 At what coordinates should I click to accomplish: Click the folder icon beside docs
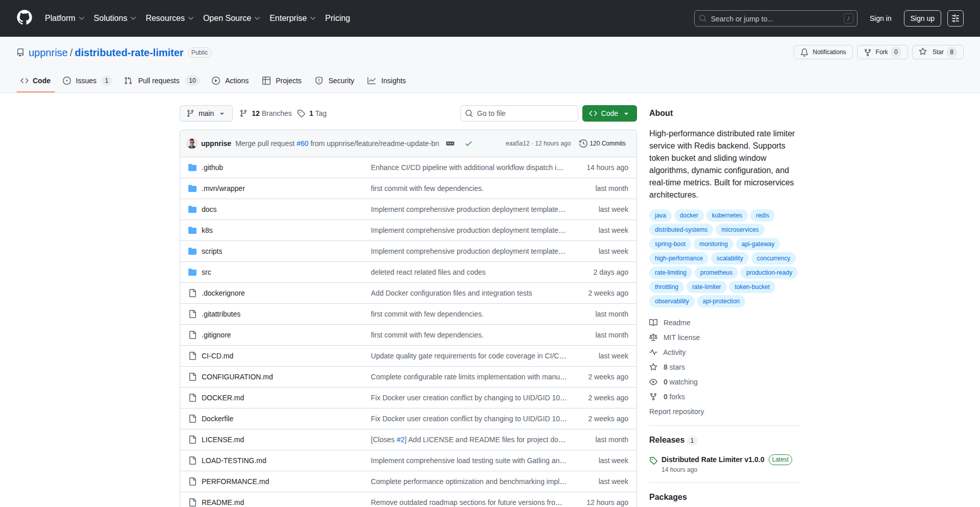(192, 209)
